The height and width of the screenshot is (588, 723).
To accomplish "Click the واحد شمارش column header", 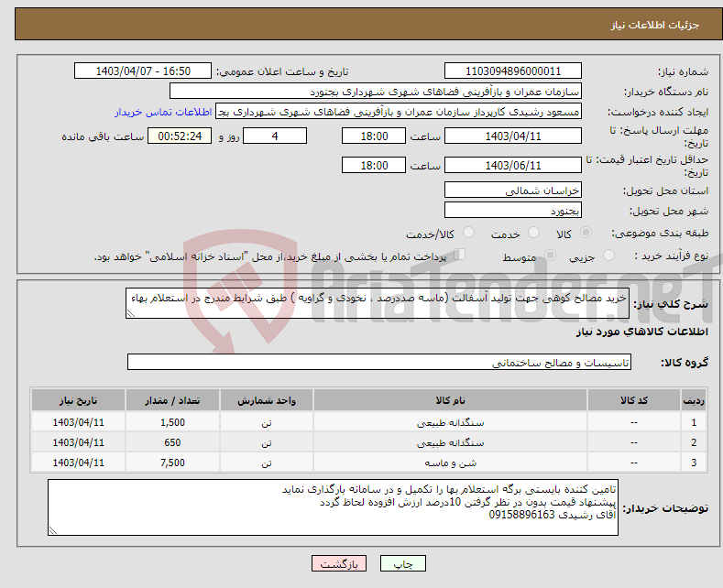I will 267,400.
